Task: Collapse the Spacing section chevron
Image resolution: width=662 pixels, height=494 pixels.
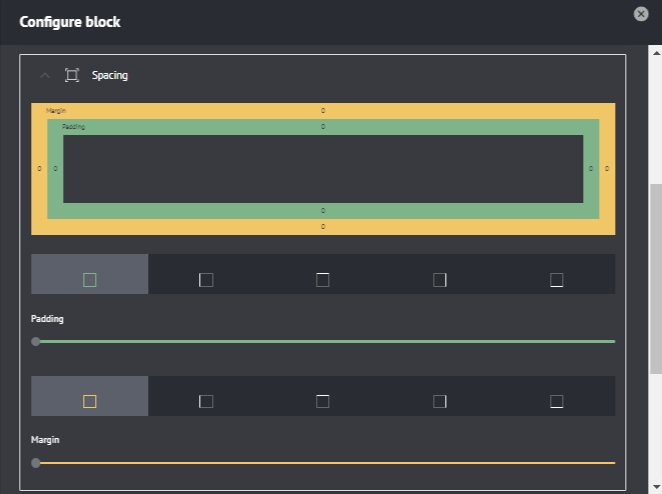Action: coord(45,75)
